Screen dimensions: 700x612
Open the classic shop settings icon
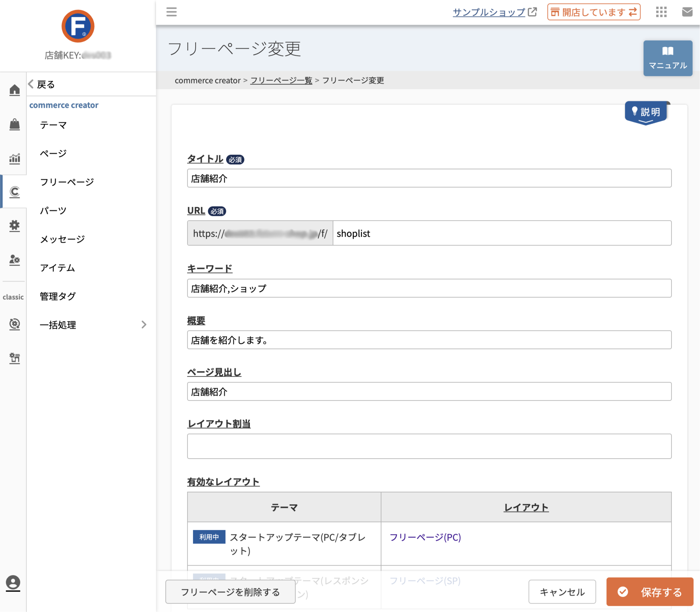click(14, 358)
